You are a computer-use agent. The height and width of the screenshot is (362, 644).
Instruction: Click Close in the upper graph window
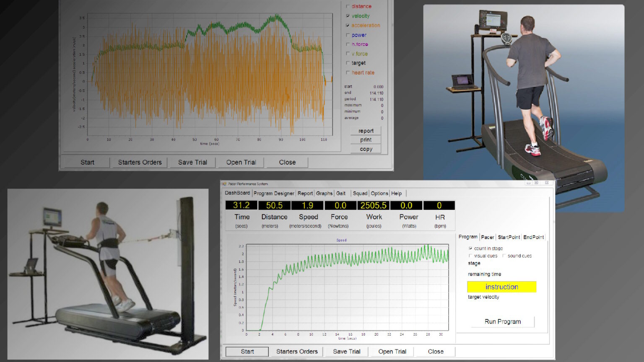(287, 162)
